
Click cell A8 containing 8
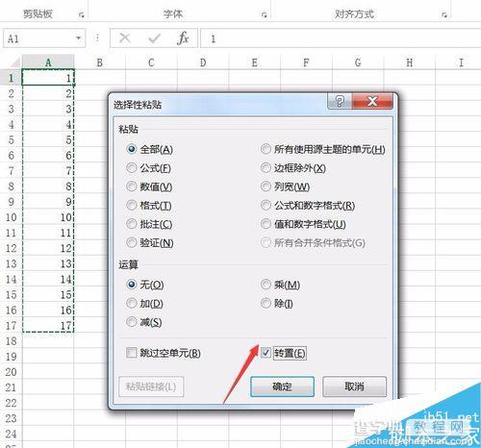pyautogui.click(x=48, y=186)
